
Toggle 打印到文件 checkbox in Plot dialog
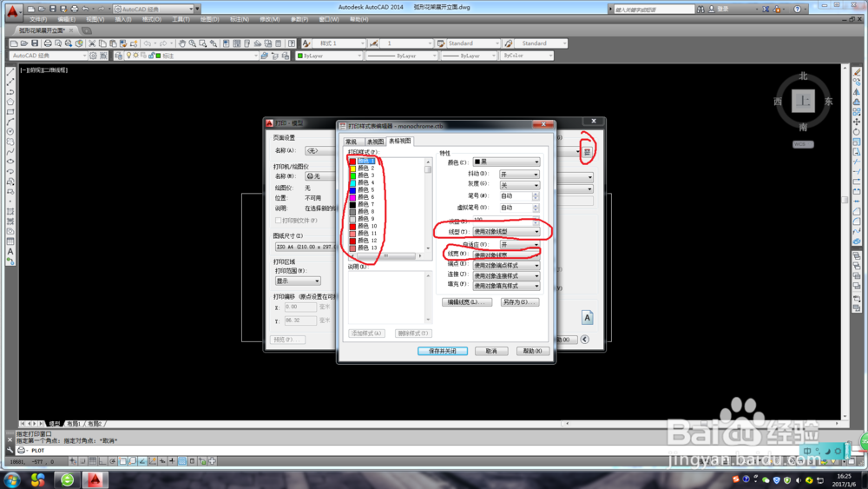coord(279,221)
